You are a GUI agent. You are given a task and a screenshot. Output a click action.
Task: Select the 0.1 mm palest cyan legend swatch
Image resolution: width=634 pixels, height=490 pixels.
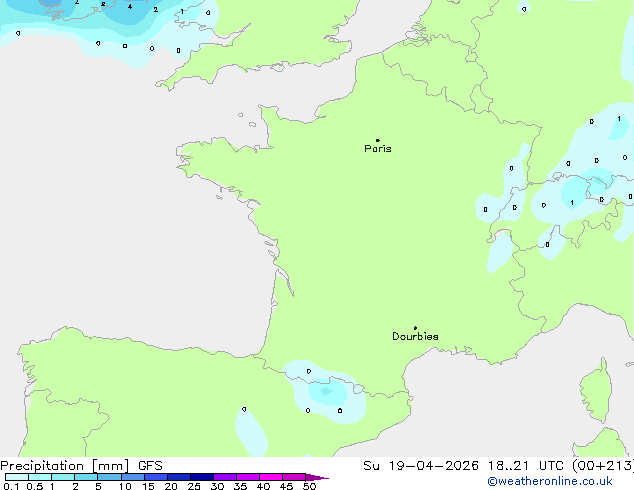[17, 477]
